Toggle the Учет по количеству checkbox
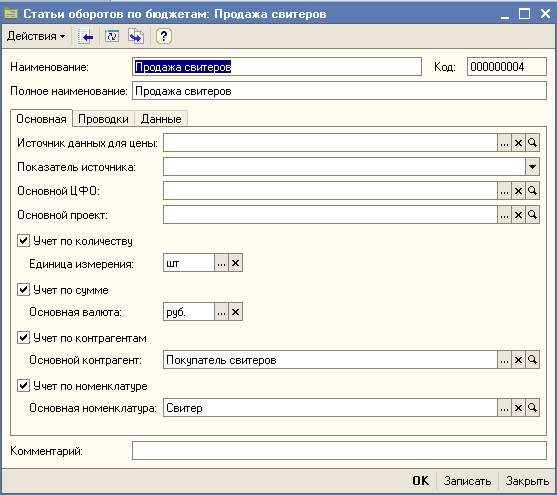Viewport: 557px width, 495px height. [x=23, y=241]
